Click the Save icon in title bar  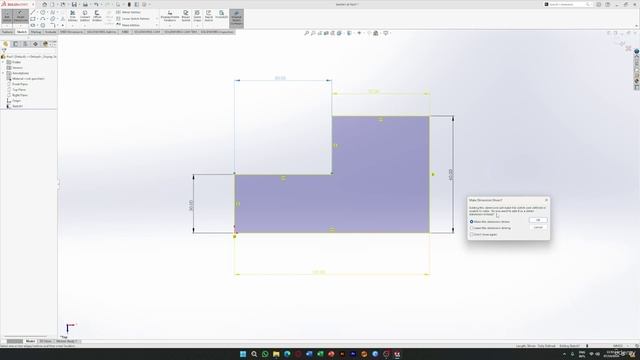(x=74, y=4)
